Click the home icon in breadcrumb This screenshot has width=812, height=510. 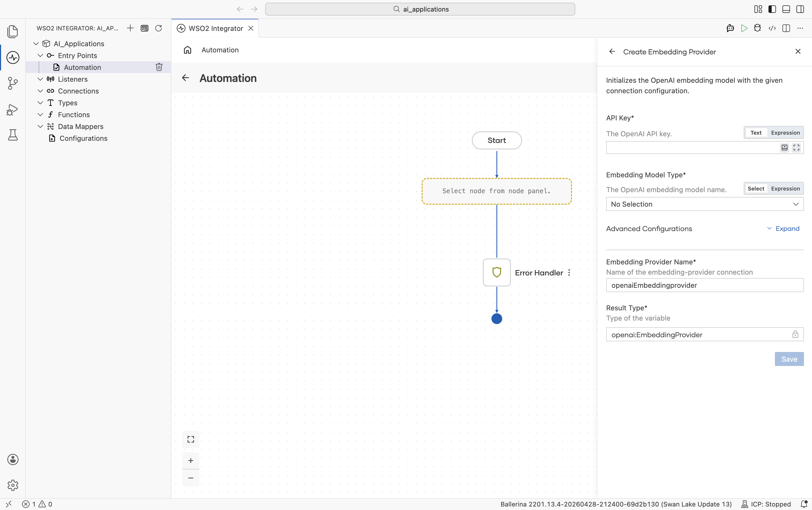[188, 50]
